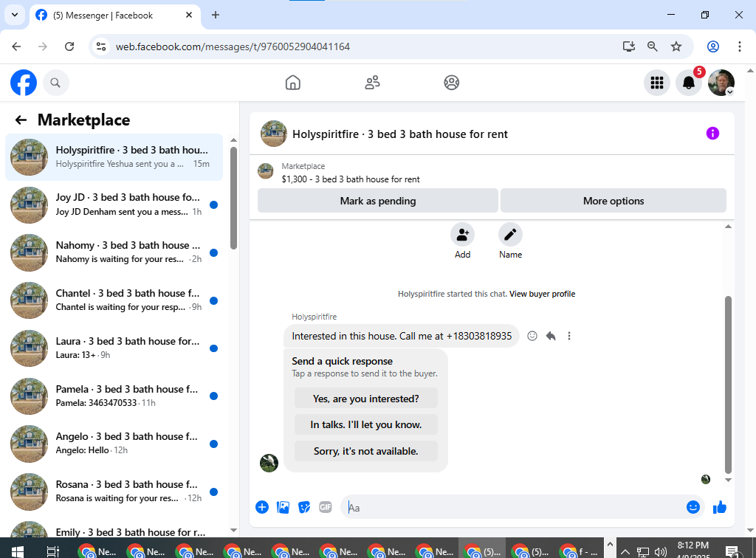The image size is (756, 558).
Task: Open the Windows Start menu
Action: click(18, 551)
